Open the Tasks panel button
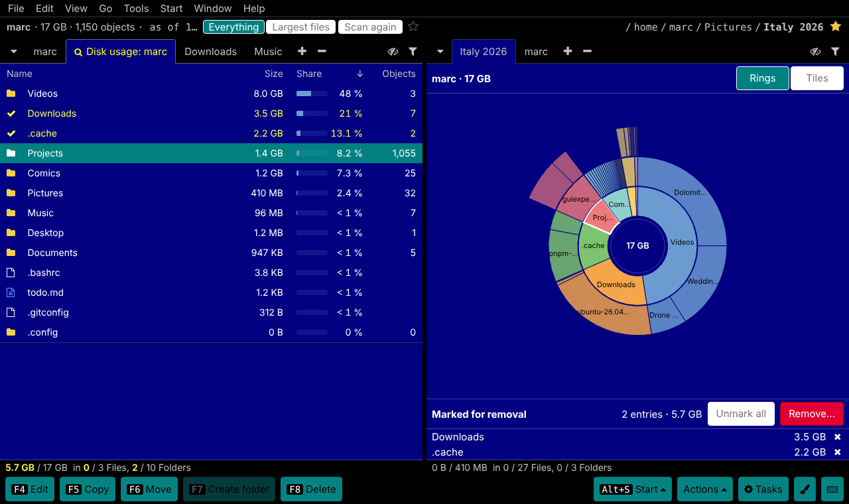849x504 pixels. (x=763, y=489)
